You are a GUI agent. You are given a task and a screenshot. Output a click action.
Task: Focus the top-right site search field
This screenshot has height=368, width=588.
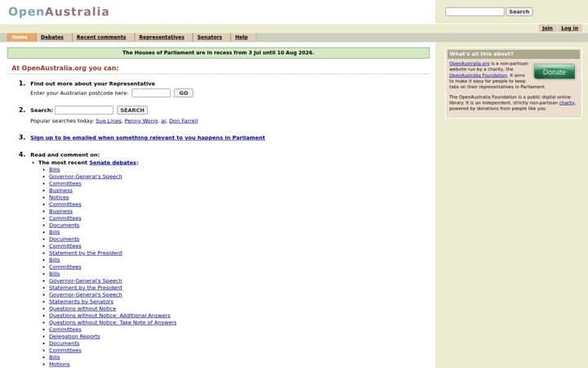point(474,11)
